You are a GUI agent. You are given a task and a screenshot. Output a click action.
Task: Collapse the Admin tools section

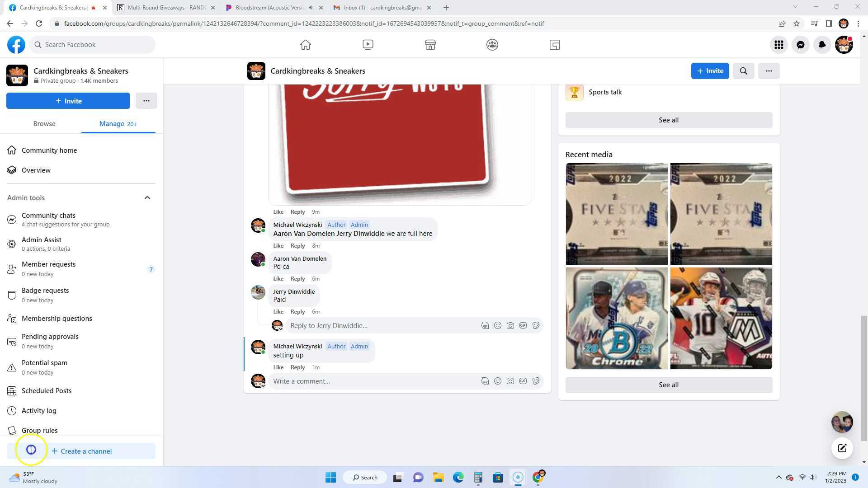pos(147,198)
